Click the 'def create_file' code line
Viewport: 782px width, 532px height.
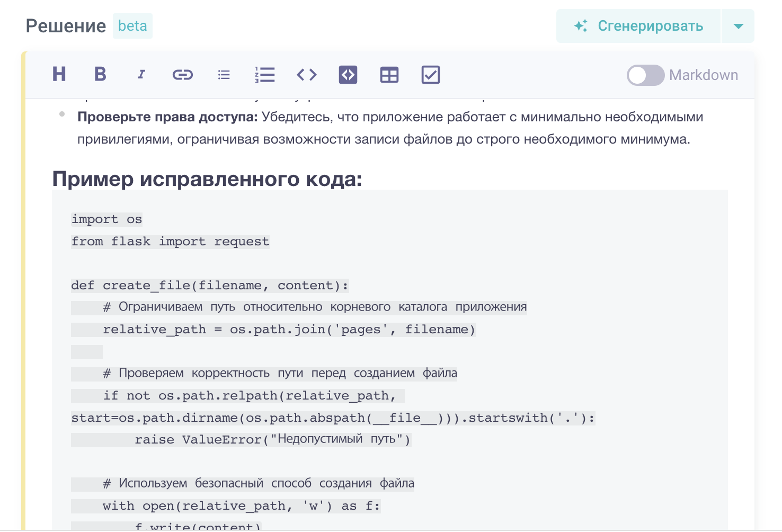(x=210, y=286)
